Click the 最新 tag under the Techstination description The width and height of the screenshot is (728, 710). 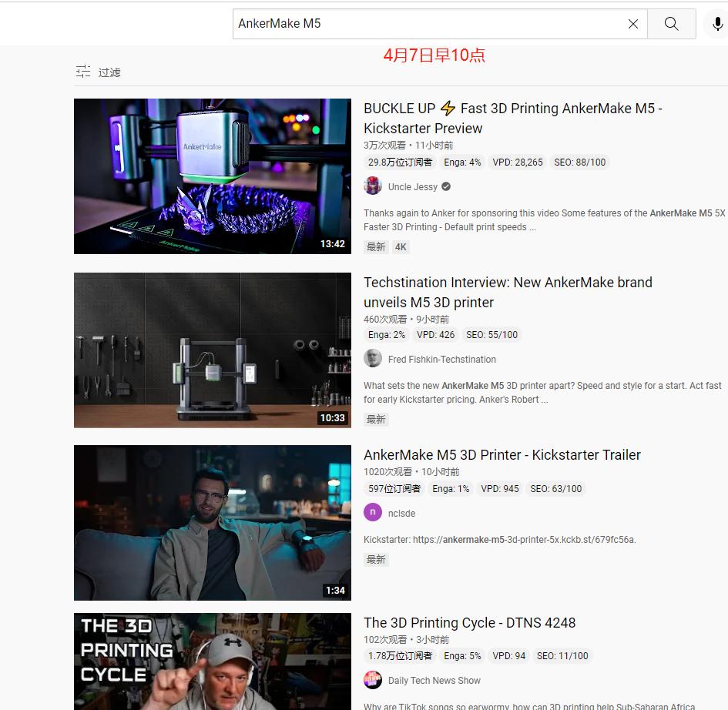pos(376,420)
